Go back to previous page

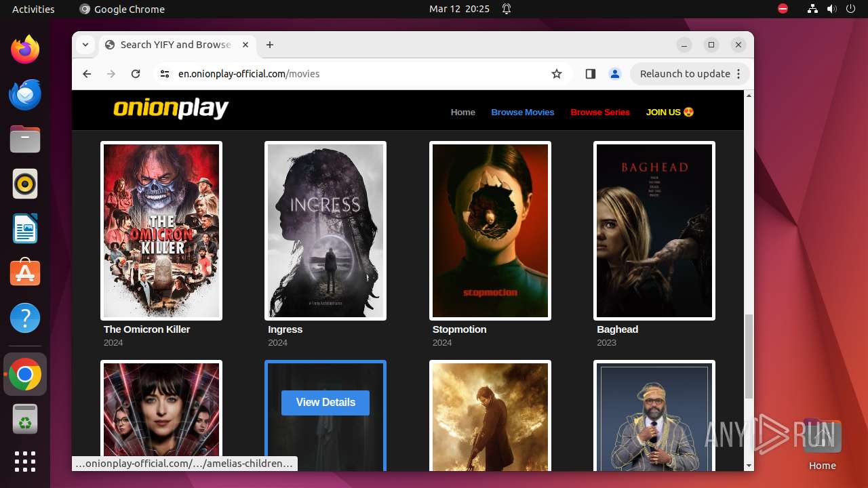pos(87,74)
